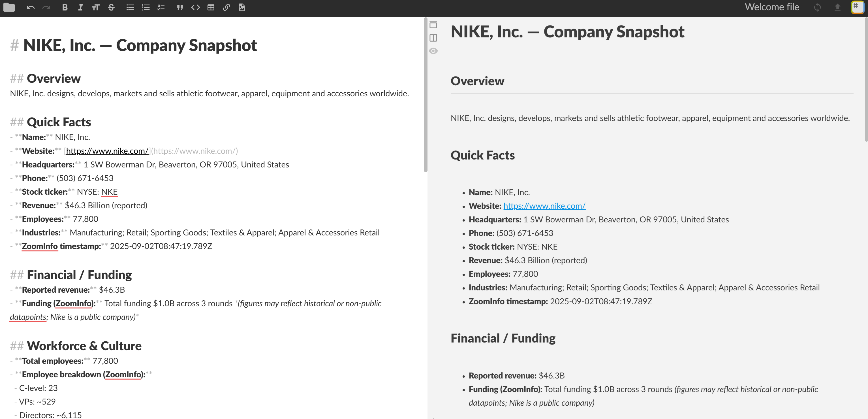Insert a checklist item
The height and width of the screenshot is (419, 868).
[x=161, y=7]
